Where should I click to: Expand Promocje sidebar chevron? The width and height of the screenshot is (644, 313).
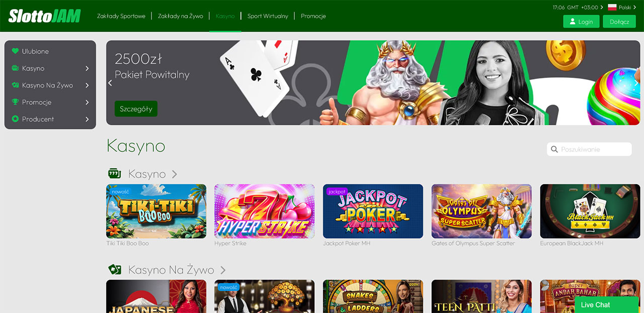(x=87, y=102)
